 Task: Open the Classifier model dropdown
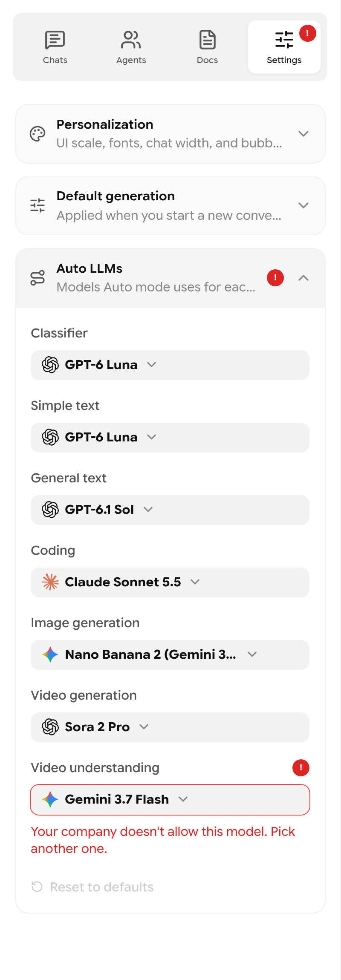(170, 365)
